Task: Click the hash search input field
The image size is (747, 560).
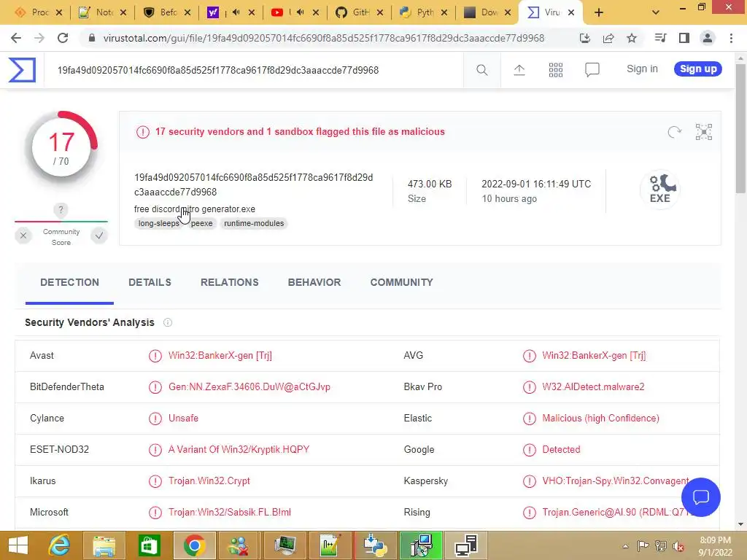Action: pyautogui.click(x=253, y=70)
